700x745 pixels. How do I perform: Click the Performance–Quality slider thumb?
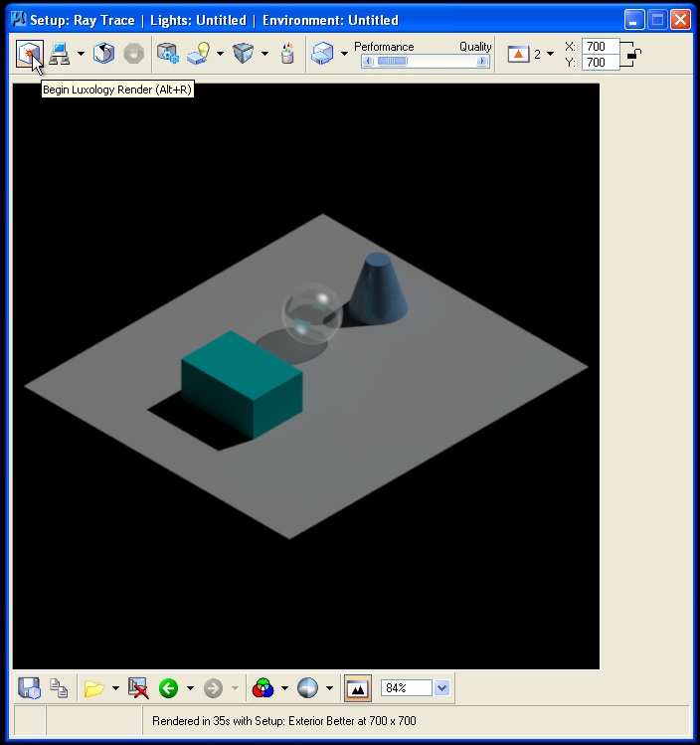point(393,62)
